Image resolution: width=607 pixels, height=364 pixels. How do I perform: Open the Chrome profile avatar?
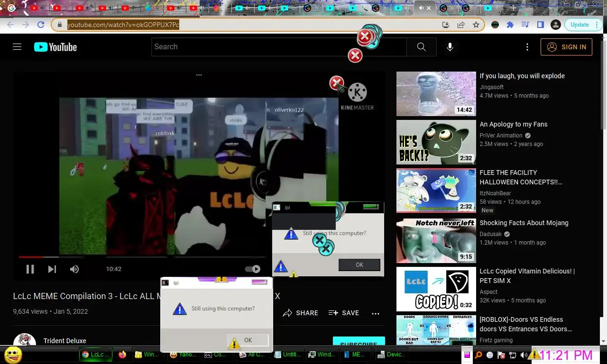click(555, 25)
